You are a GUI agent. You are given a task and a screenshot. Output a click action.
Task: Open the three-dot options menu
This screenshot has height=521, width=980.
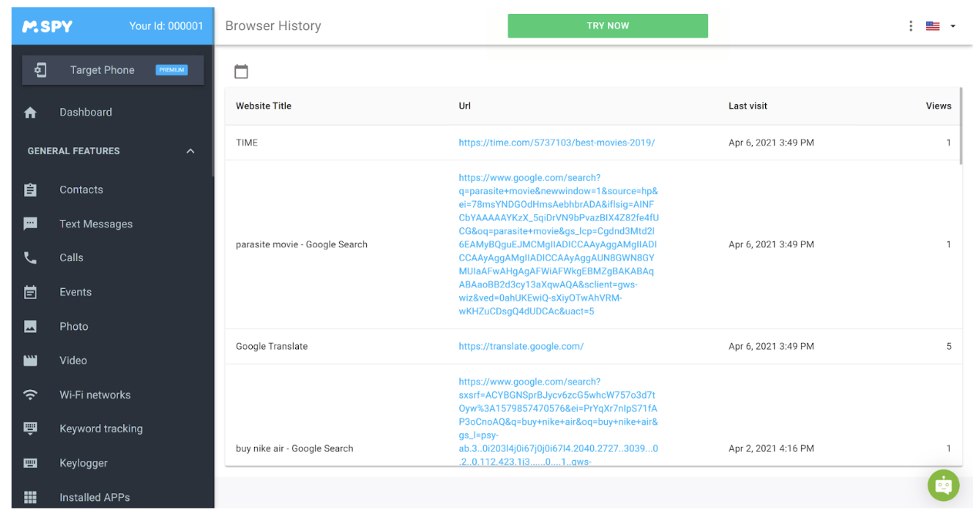click(x=911, y=26)
